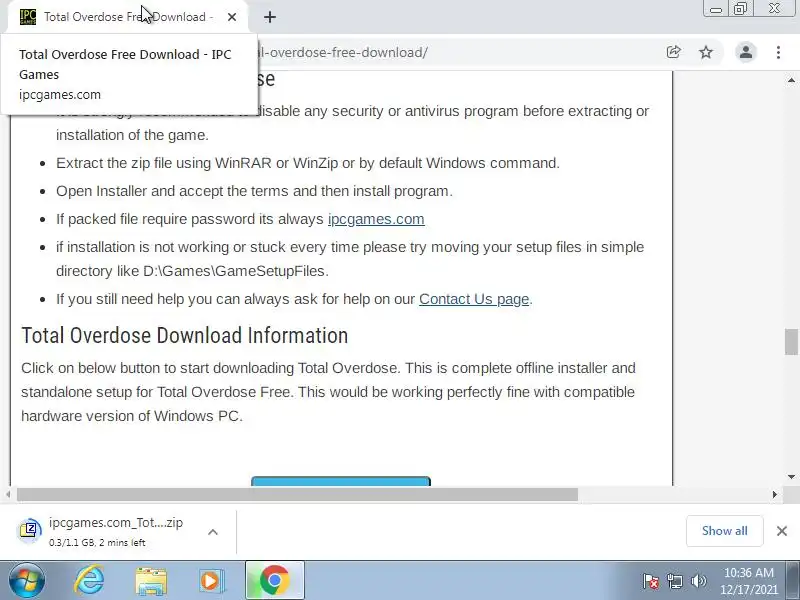Click the Chrome taskbar icon

click(x=274, y=580)
